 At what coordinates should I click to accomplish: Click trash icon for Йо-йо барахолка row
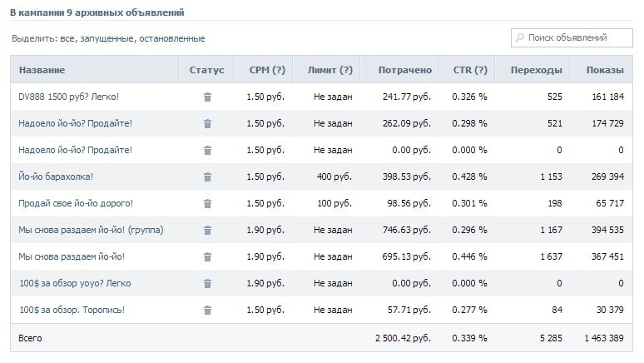[207, 177]
